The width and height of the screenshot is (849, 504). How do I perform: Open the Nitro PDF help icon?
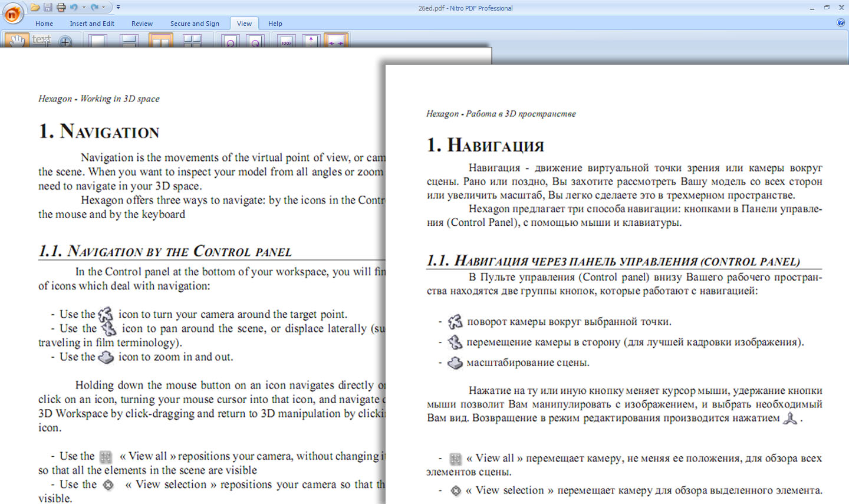[x=841, y=23]
